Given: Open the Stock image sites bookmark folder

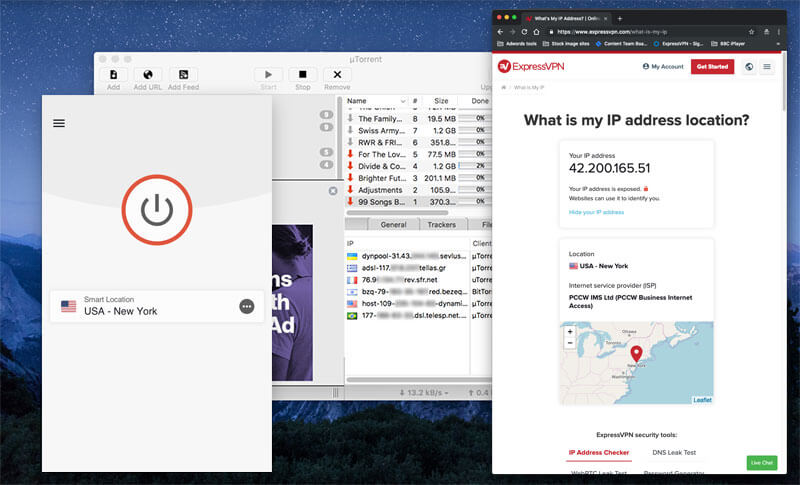Looking at the screenshot, I should tap(566, 44).
